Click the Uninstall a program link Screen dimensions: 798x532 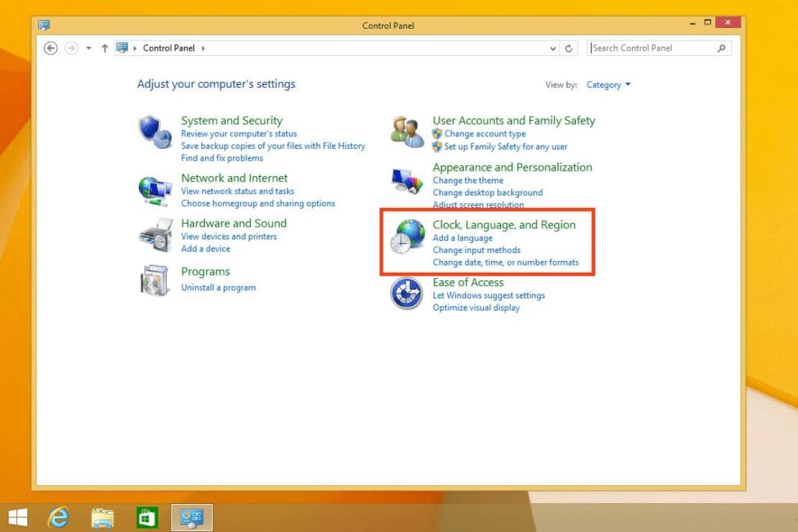(218, 287)
